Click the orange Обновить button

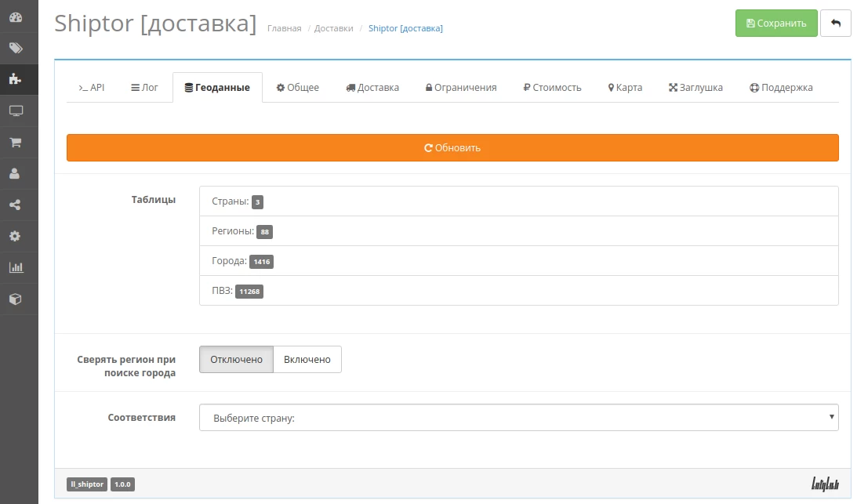click(452, 147)
